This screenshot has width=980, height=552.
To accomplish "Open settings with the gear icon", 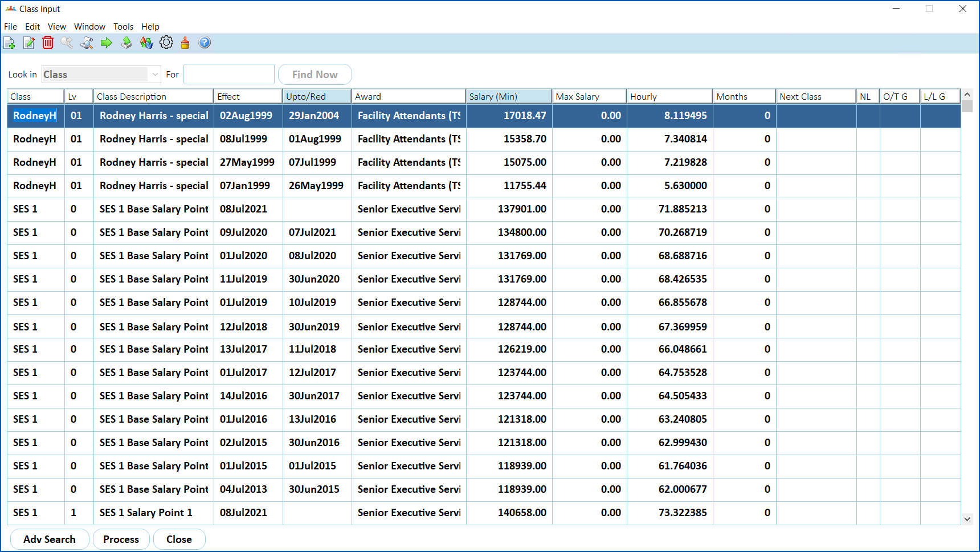I will [x=166, y=43].
